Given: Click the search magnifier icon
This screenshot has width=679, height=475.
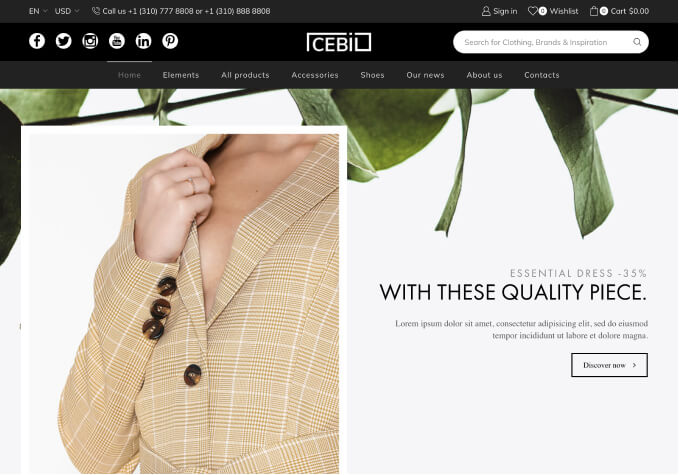Looking at the screenshot, I should [637, 42].
